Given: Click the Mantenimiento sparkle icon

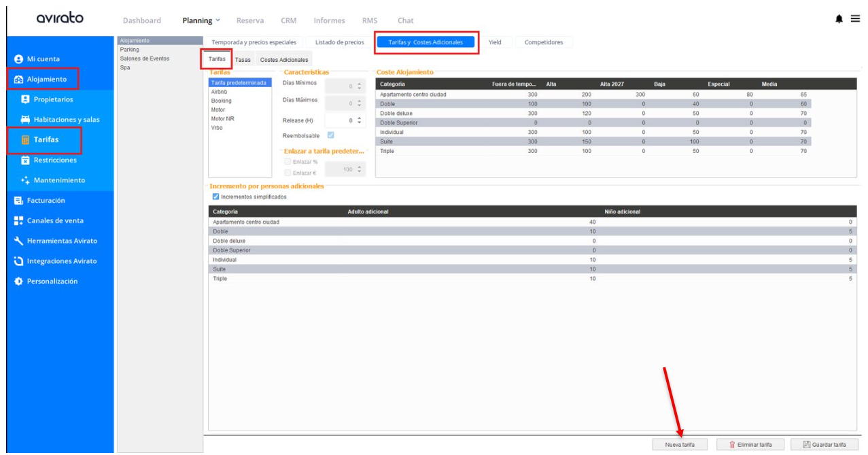Looking at the screenshot, I should 25,180.
